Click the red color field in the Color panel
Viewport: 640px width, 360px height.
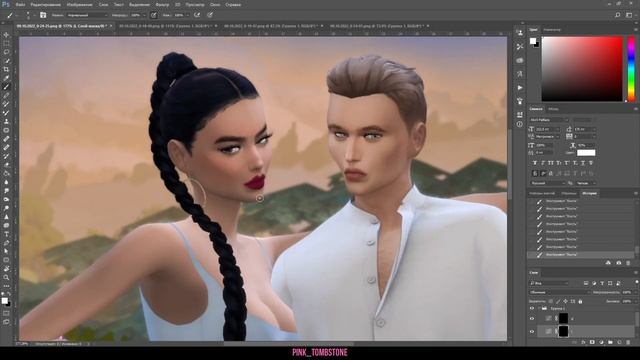click(x=582, y=69)
